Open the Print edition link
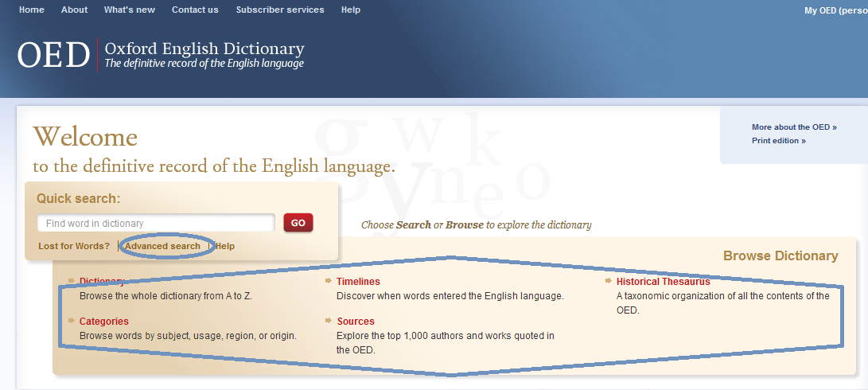868x390 pixels. (x=779, y=141)
